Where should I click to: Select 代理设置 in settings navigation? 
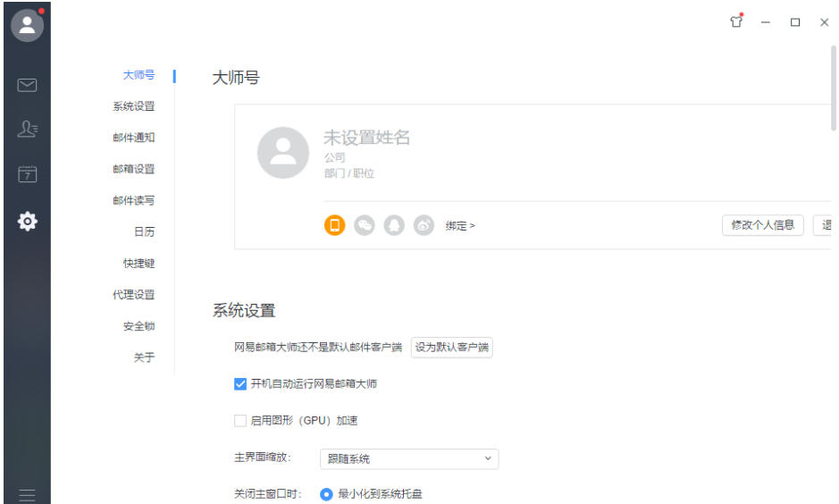133,295
